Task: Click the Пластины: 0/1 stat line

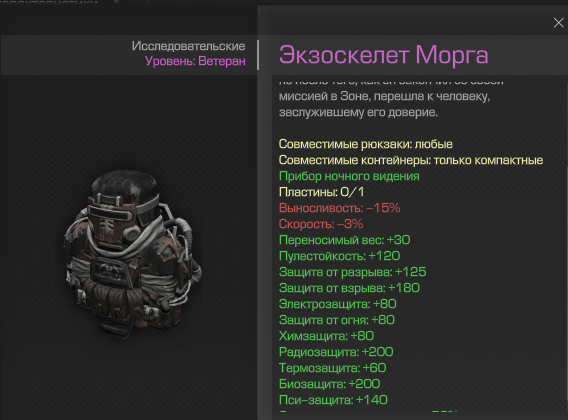Action: tap(321, 192)
